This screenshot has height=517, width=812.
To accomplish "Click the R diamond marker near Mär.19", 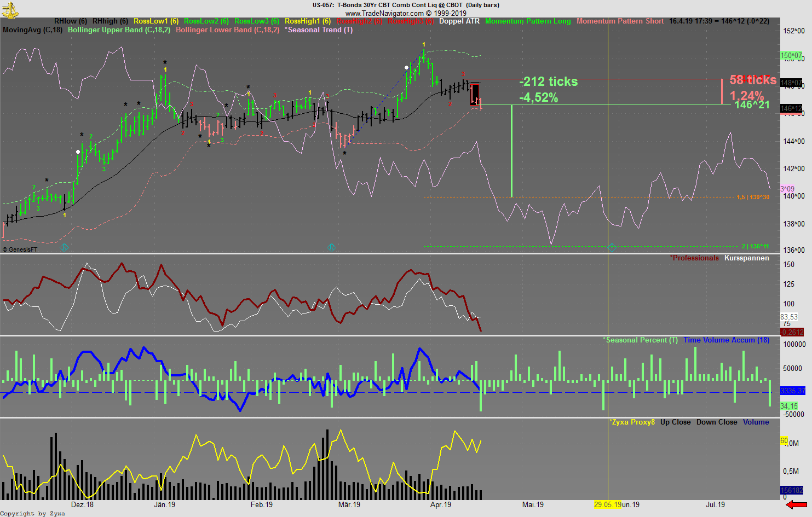I will coord(331,247).
